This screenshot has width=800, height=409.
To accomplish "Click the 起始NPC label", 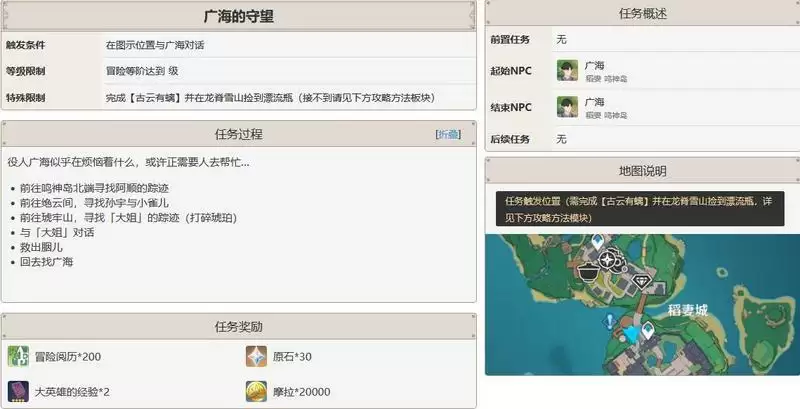I will (511, 71).
